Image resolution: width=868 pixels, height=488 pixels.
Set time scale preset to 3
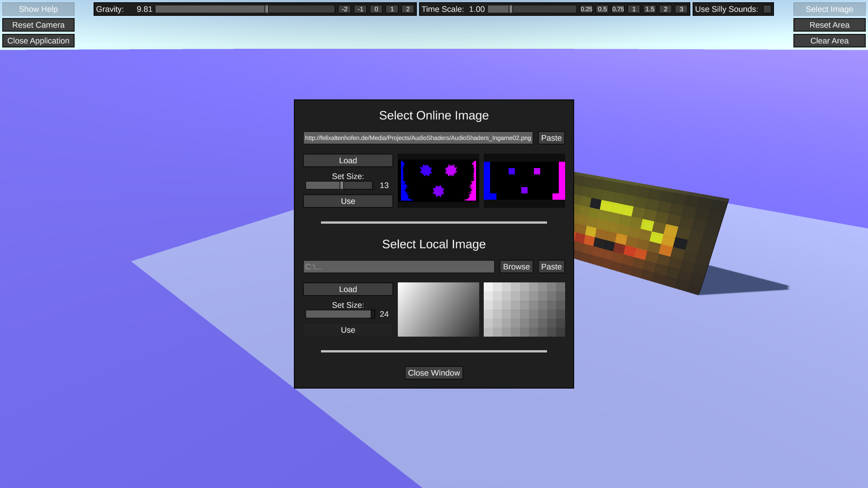tap(681, 9)
